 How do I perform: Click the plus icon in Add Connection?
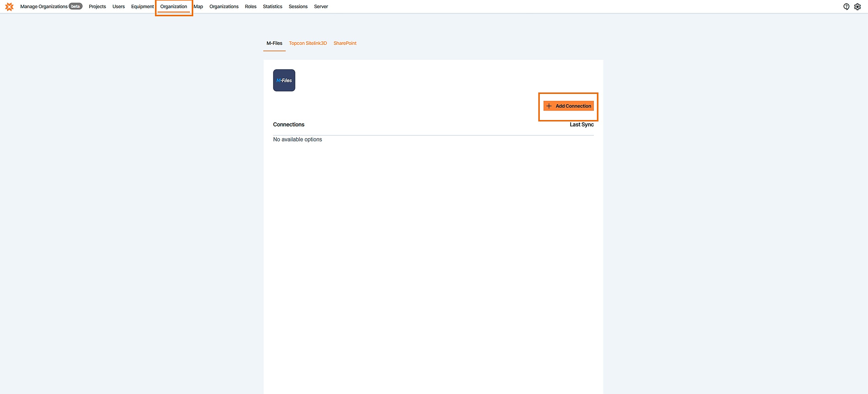[549, 106]
